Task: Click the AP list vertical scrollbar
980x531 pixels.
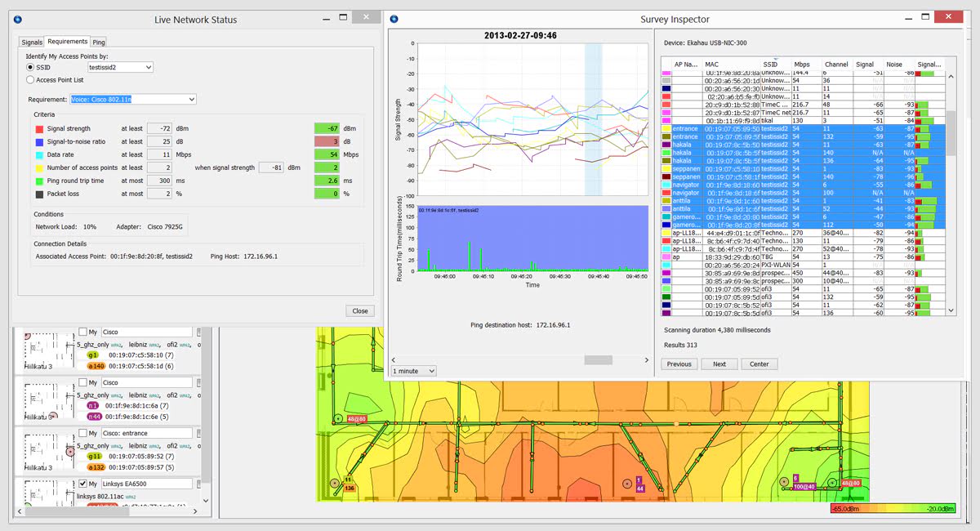Action: pos(206,417)
